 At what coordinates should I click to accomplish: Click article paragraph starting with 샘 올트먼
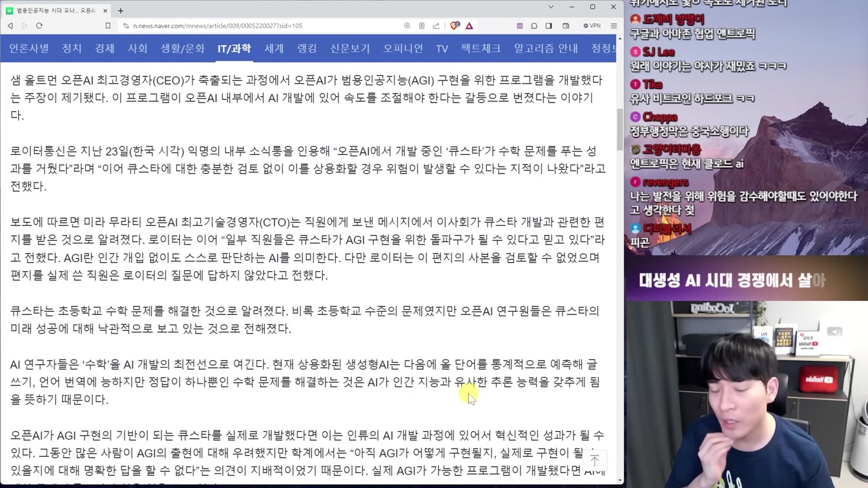pyautogui.click(x=307, y=97)
